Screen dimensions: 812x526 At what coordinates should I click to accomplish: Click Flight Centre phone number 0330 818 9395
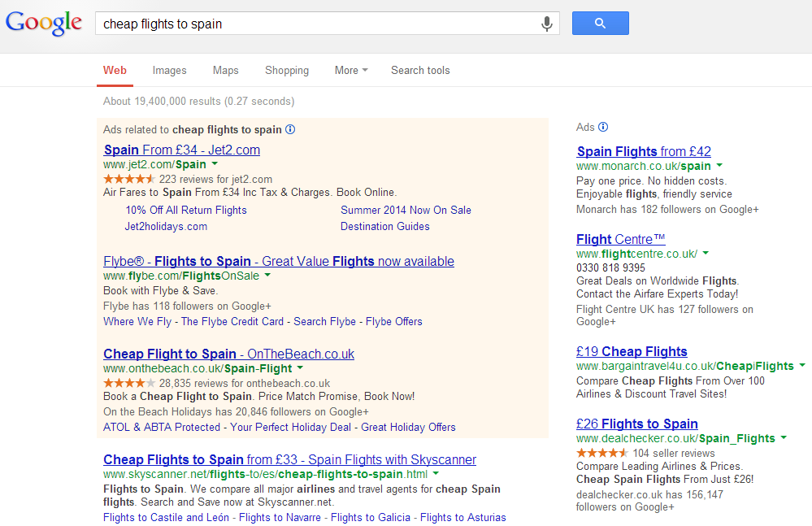coord(610,267)
